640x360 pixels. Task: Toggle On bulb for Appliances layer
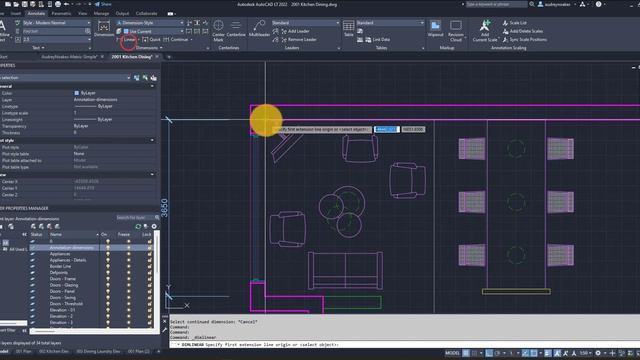tap(108, 254)
